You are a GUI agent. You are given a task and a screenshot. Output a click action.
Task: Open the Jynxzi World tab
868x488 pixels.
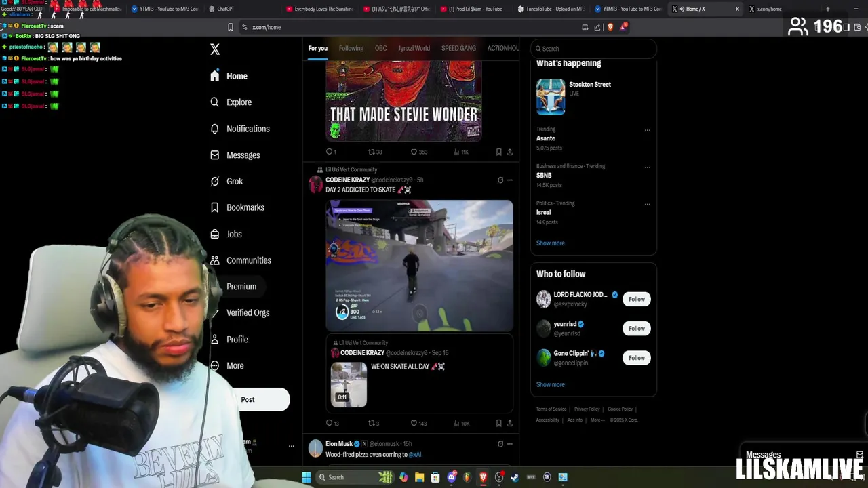[x=414, y=48]
